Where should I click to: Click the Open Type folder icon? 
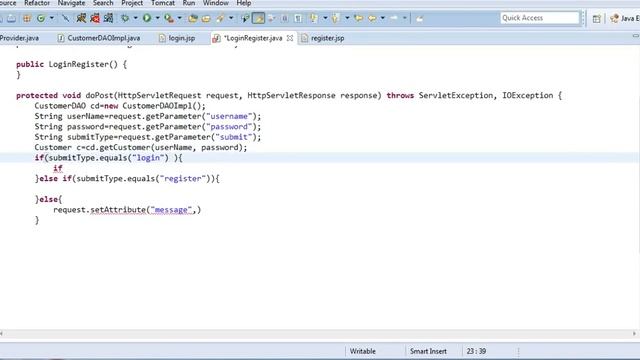coord(193,18)
